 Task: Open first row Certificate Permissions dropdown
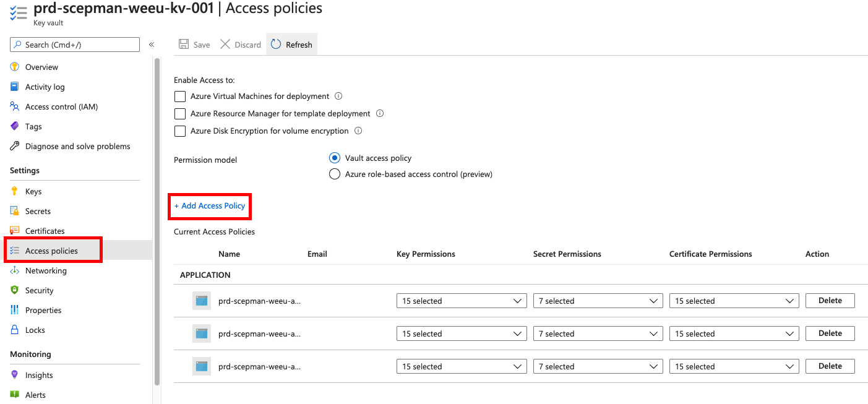(x=734, y=301)
